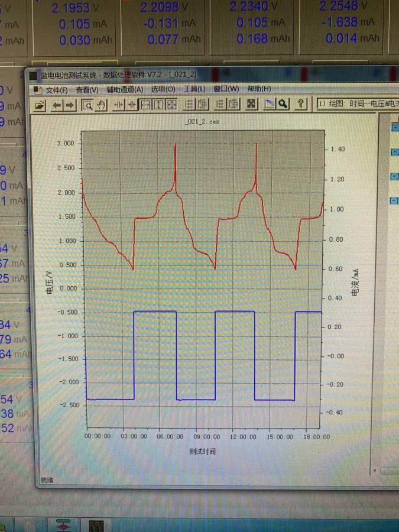This screenshot has height=532, width=399.
Task: Click the magnifier search icon in toolbar
Action: point(283,104)
